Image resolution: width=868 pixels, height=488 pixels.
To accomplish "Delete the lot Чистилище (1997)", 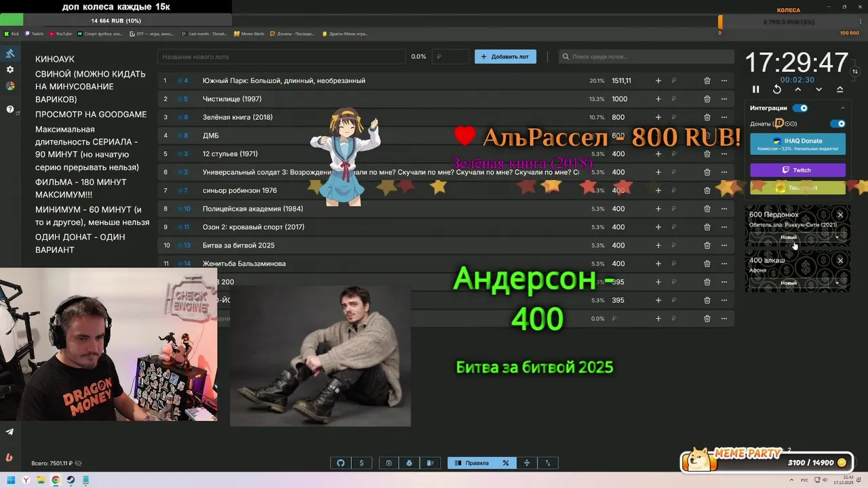I will coord(707,99).
